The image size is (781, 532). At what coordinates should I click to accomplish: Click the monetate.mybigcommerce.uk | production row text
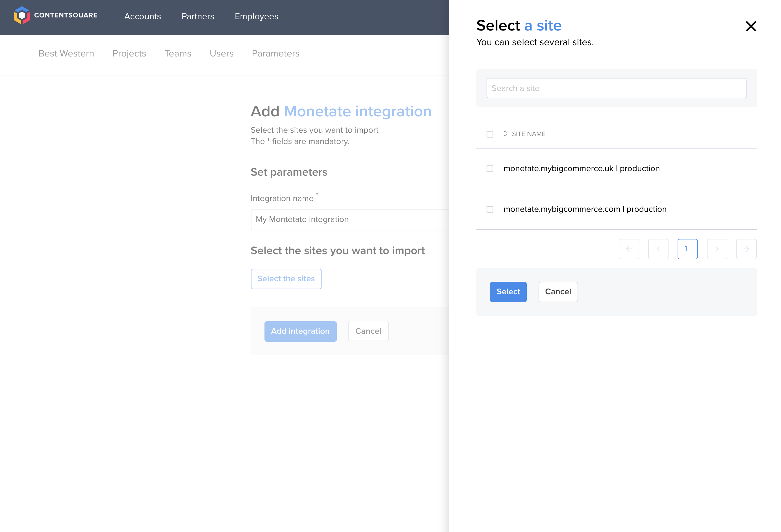point(582,169)
